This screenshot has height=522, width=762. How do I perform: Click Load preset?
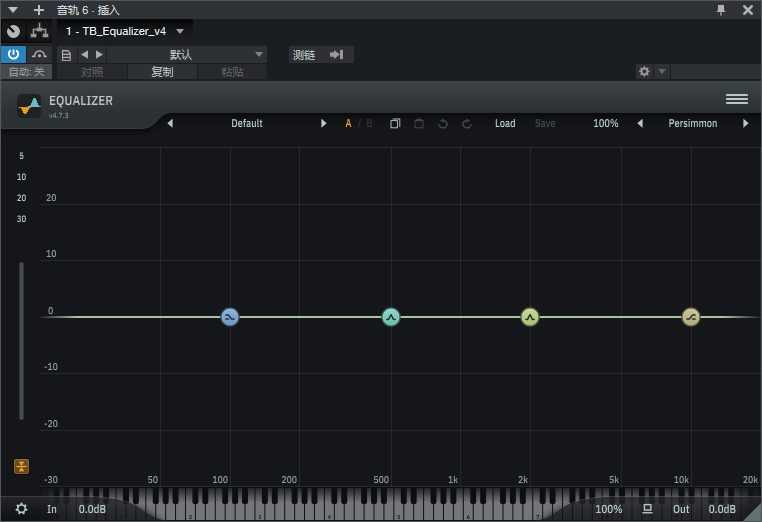point(505,123)
